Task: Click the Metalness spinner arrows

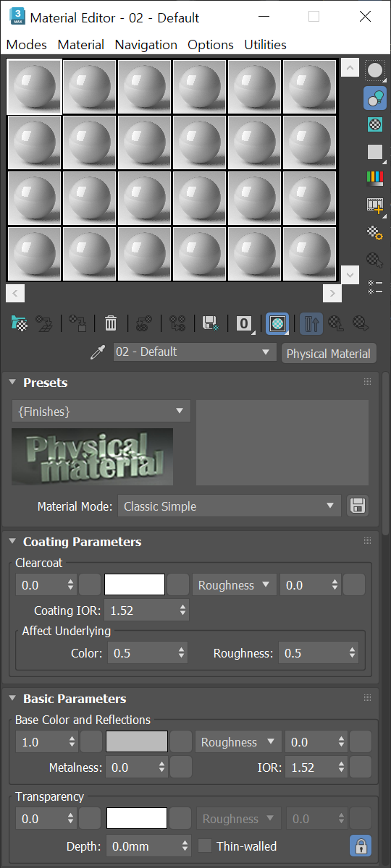Action: (x=161, y=767)
